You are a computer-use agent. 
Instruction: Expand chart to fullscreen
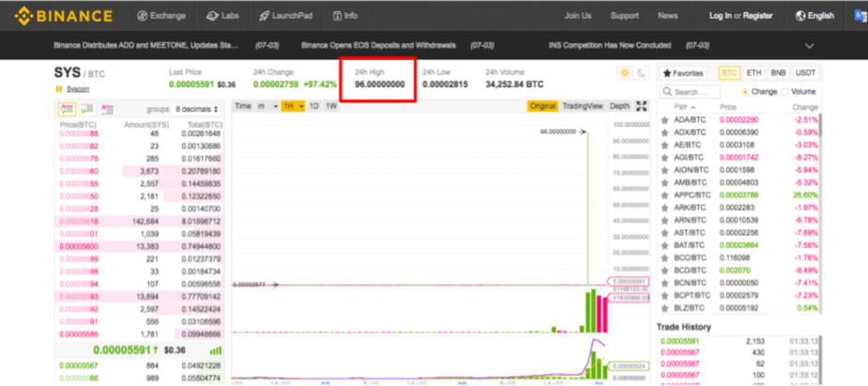pyautogui.click(x=642, y=106)
